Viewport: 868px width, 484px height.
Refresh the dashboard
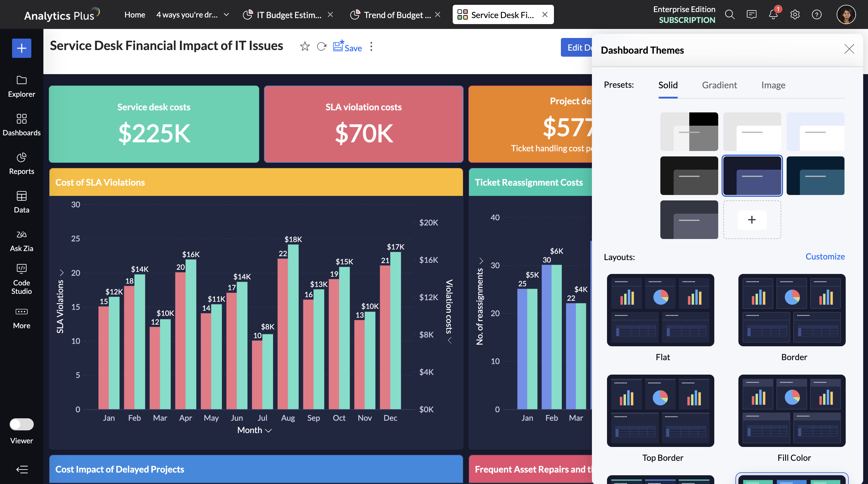pyautogui.click(x=322, y=46)
